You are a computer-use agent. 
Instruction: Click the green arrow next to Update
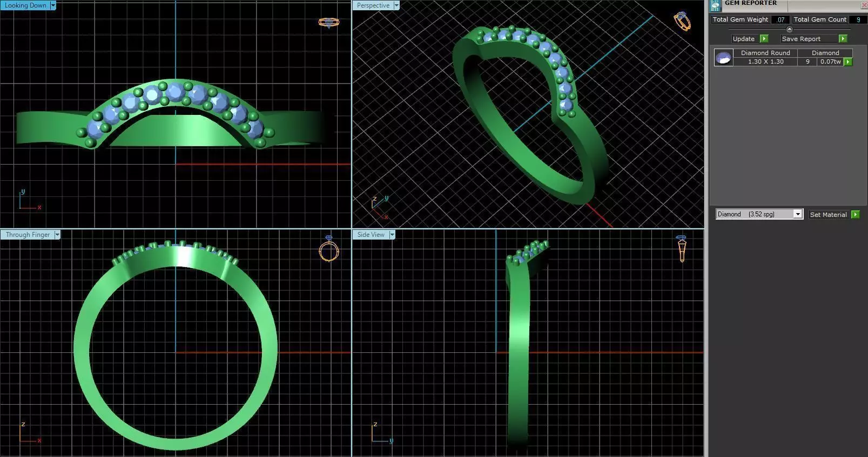[764, 39]
